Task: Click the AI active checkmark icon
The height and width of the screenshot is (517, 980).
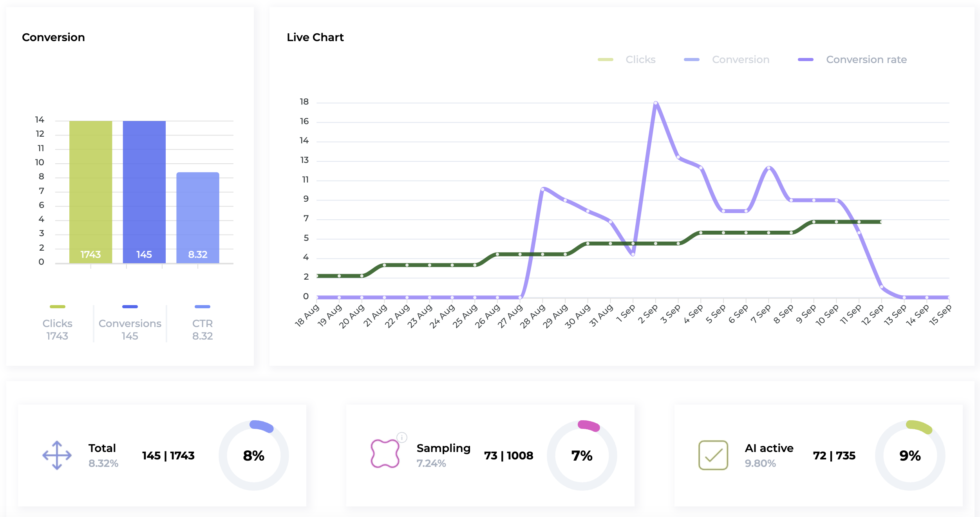Action: pyautogui.click(x=713, y=455)
